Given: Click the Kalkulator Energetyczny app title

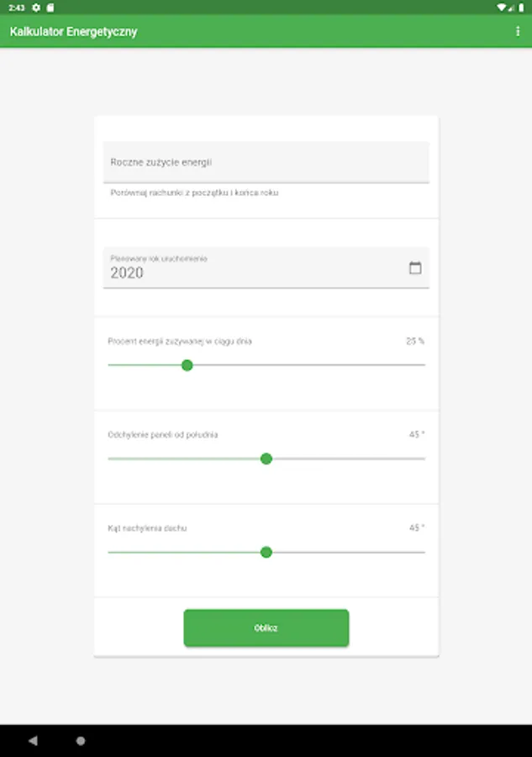Looking at the screenshot, I should 73,31.
